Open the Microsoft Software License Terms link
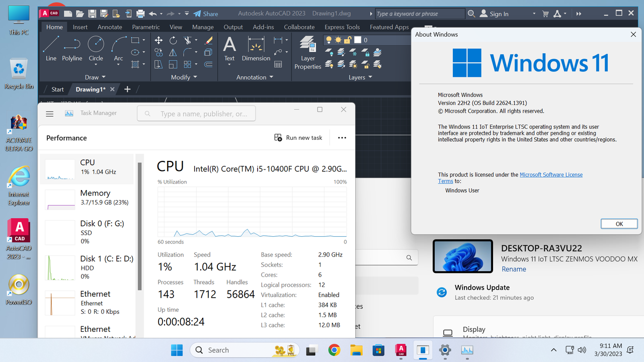The width and height of the screenshot is (644, 362). pos(510,177)
